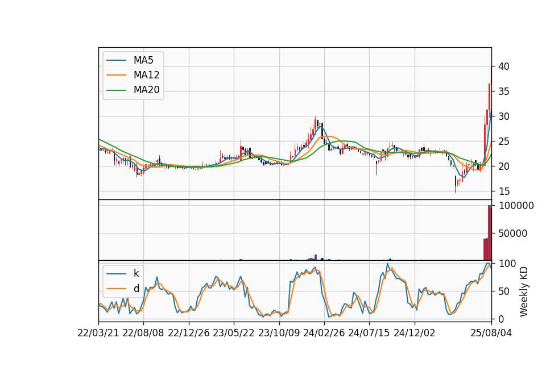Click the MA12 legend label
This screenshot has height=392, width=546.
pos(146,75)
